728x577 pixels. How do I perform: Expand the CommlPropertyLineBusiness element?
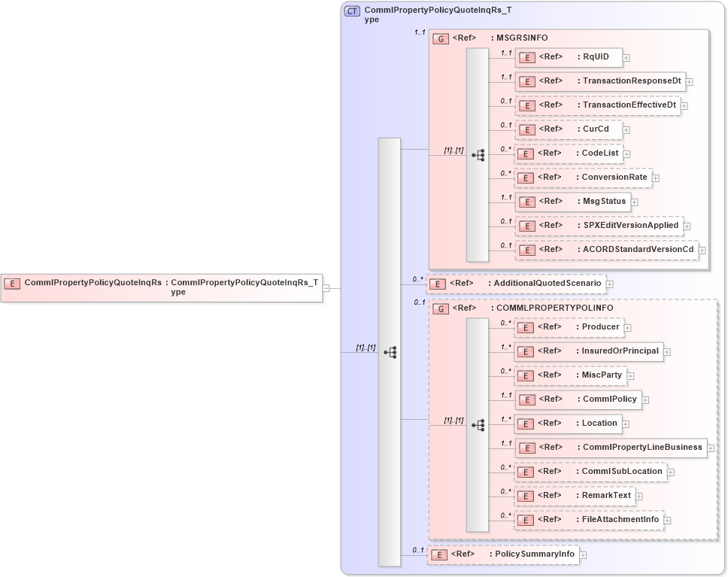(711, 448)
